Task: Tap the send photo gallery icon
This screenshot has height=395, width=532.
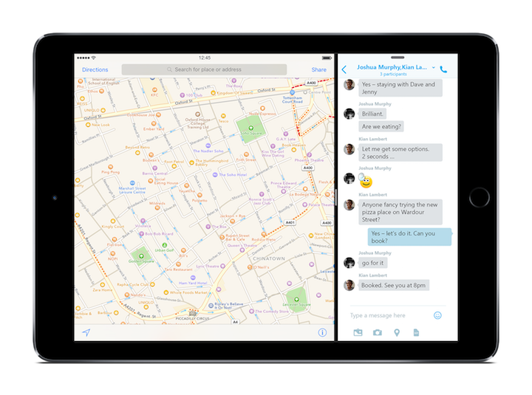Action: (x=358, y=332)
